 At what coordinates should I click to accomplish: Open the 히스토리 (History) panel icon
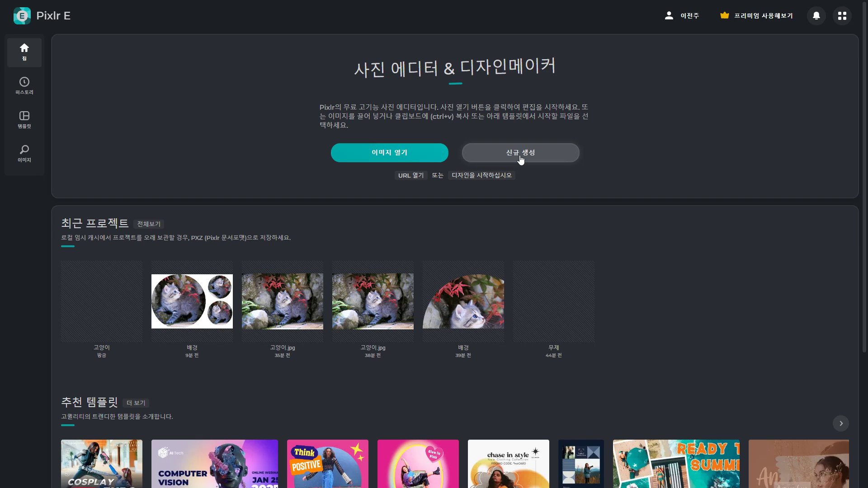tap(24, 86)
